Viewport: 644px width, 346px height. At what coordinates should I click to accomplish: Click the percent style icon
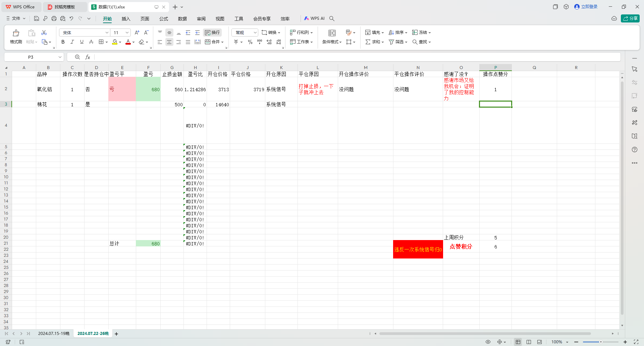click(250, 42)
